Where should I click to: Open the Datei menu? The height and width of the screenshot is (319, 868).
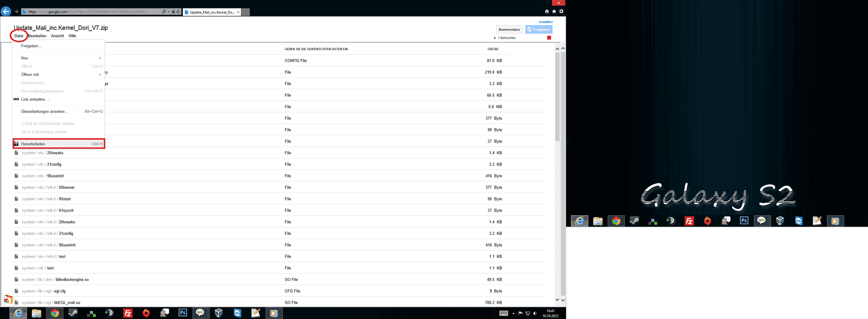(x=19, y=36)
